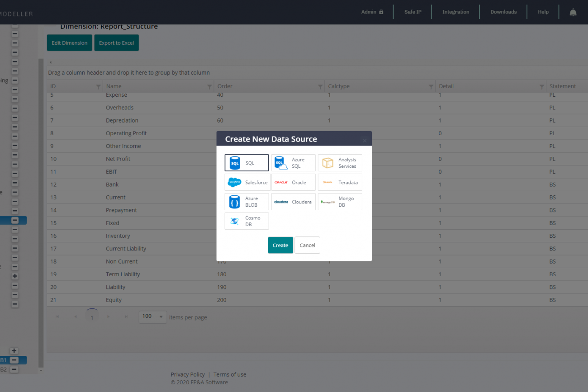Expand the tree node with plus sign above B1
588x392 pixels.
click(x=14, y=351)
